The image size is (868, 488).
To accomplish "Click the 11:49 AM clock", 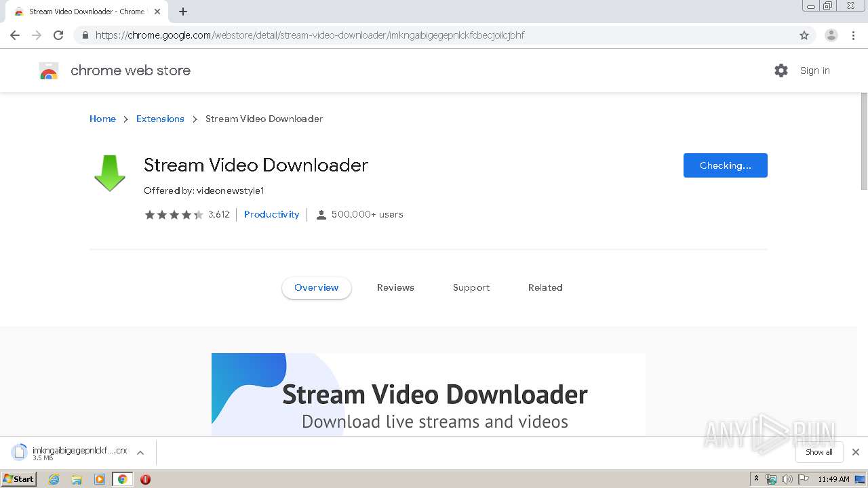I will (833, 479).
